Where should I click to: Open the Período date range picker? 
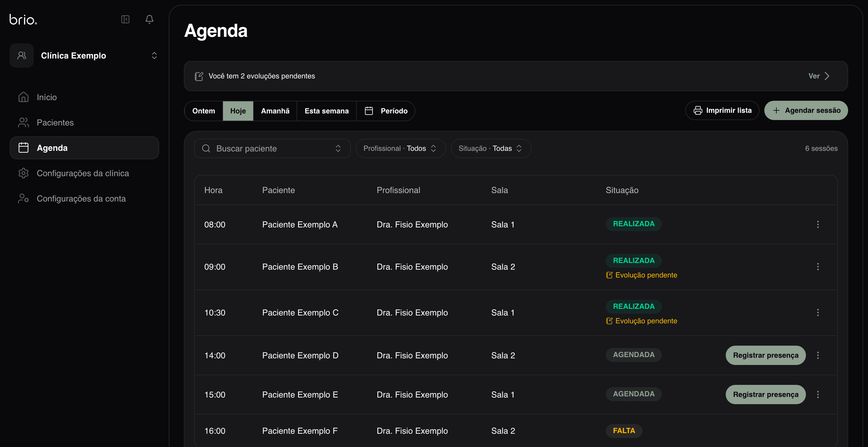pyautogui.click(x=386, y=111)
